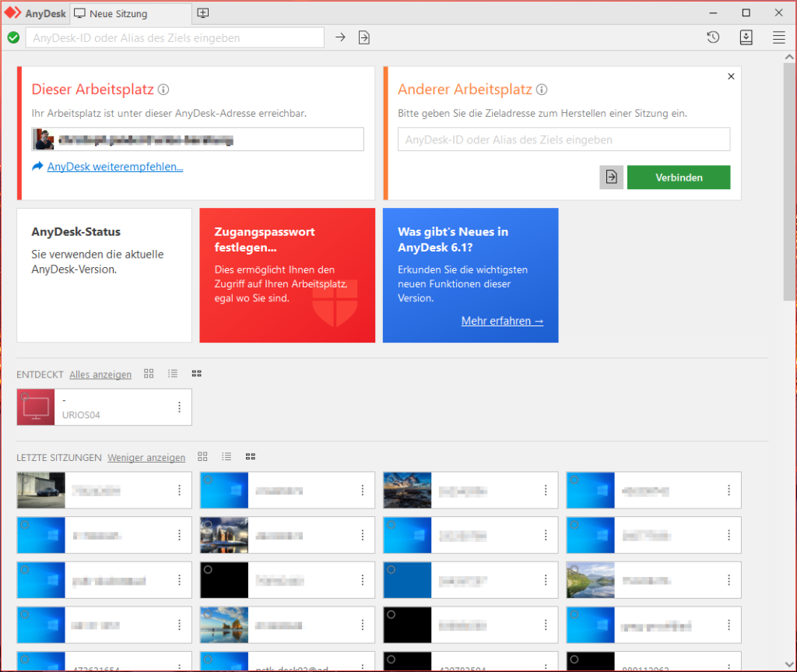Open three-dot menu of sunset mountain session

click(546, 490)
